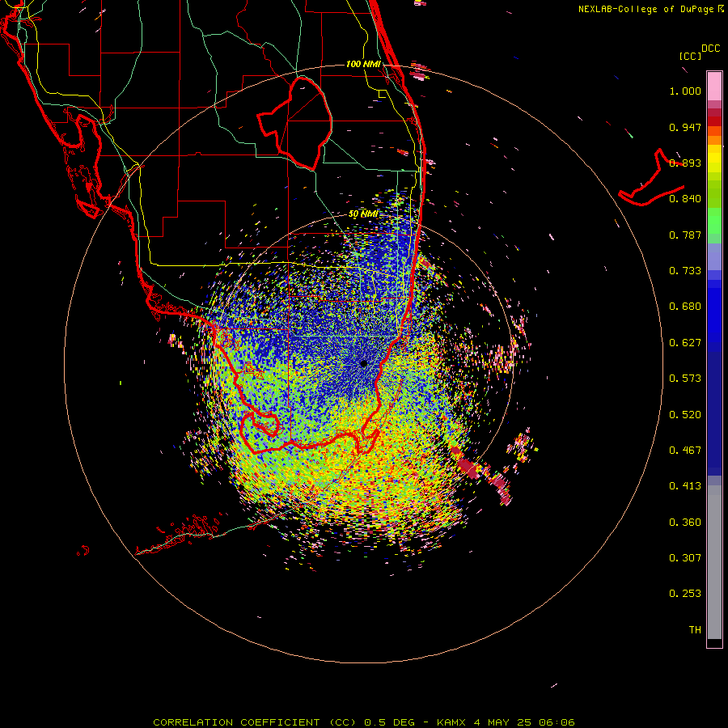Click the 0.787 scale value
The width and height of the screenshot is (728, 728).
point(685,235)
